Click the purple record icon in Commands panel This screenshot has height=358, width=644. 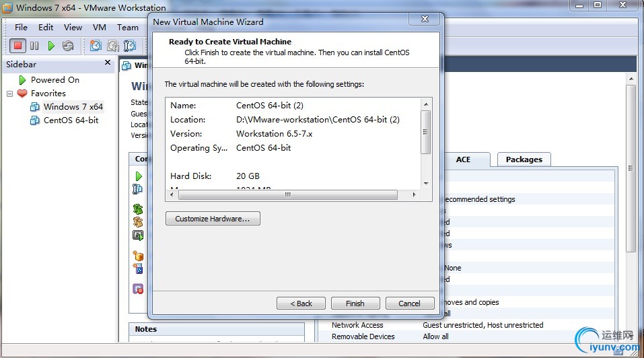[x=138, y=289]
